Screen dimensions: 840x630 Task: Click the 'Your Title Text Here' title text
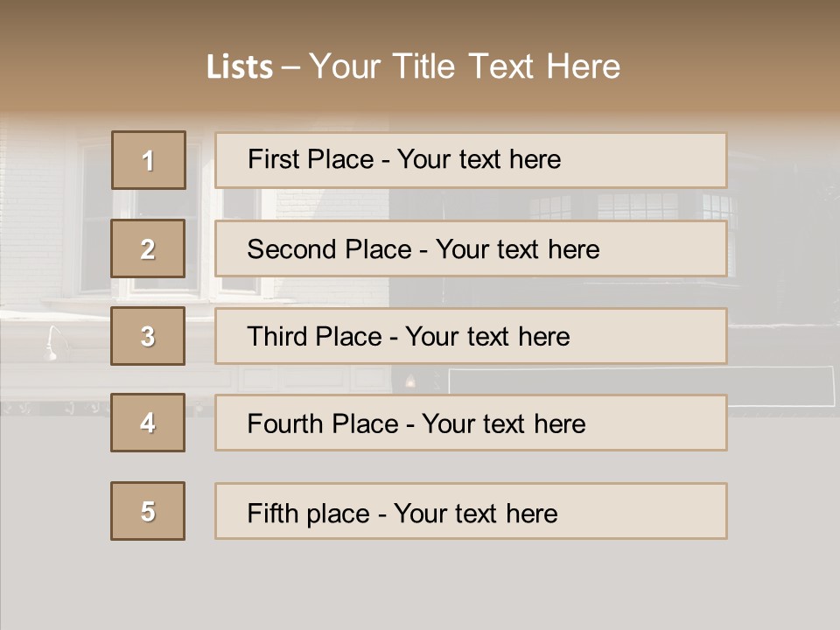pyautogui.click(x=465, y=66)
